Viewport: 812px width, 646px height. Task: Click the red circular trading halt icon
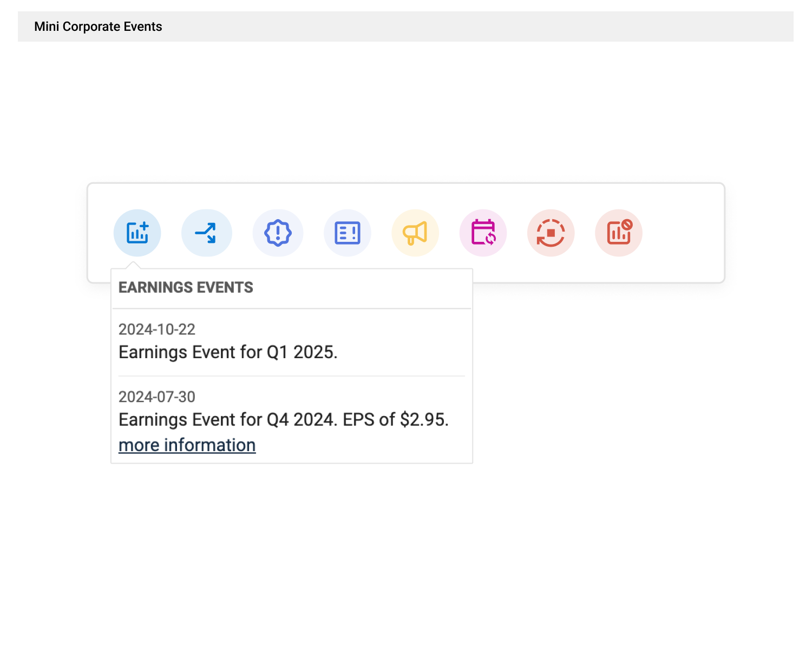(x=551, y=233)
